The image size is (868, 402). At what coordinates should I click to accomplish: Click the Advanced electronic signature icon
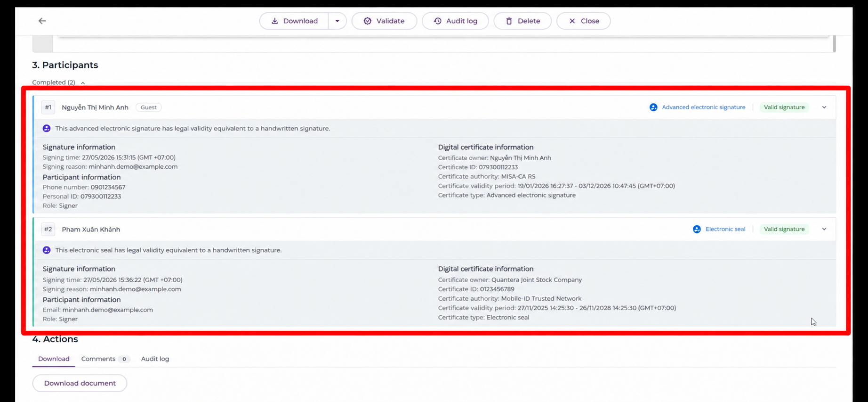[x=653, y=107]
